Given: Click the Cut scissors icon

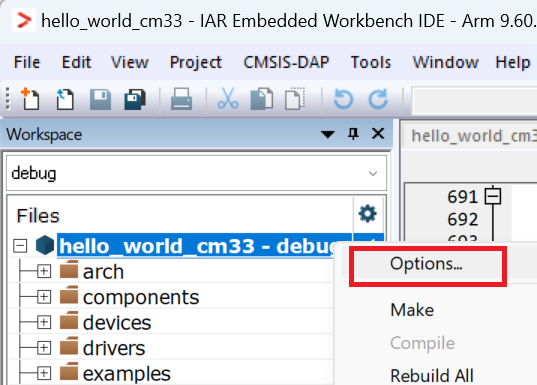Looking at the screenshot, I should (x=228, y=99).
